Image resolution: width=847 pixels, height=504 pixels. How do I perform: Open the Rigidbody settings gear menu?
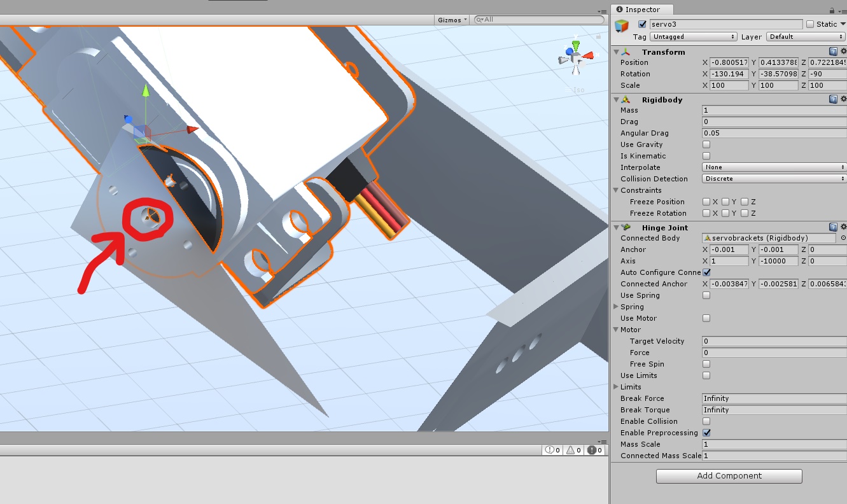(x=843, y=99)
